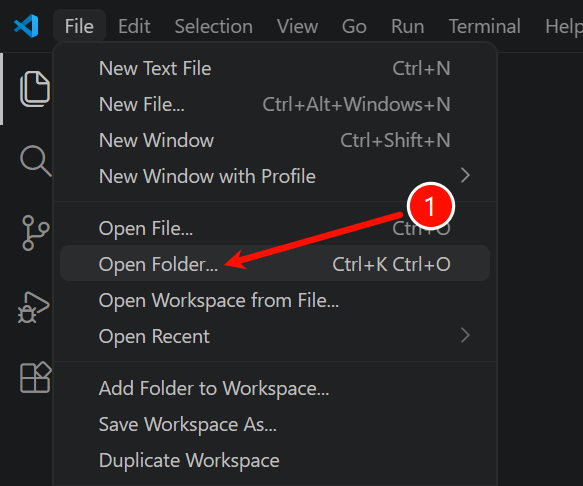583x486 pixels.
Task: Open the Run menu
Action: click(408, 26)
